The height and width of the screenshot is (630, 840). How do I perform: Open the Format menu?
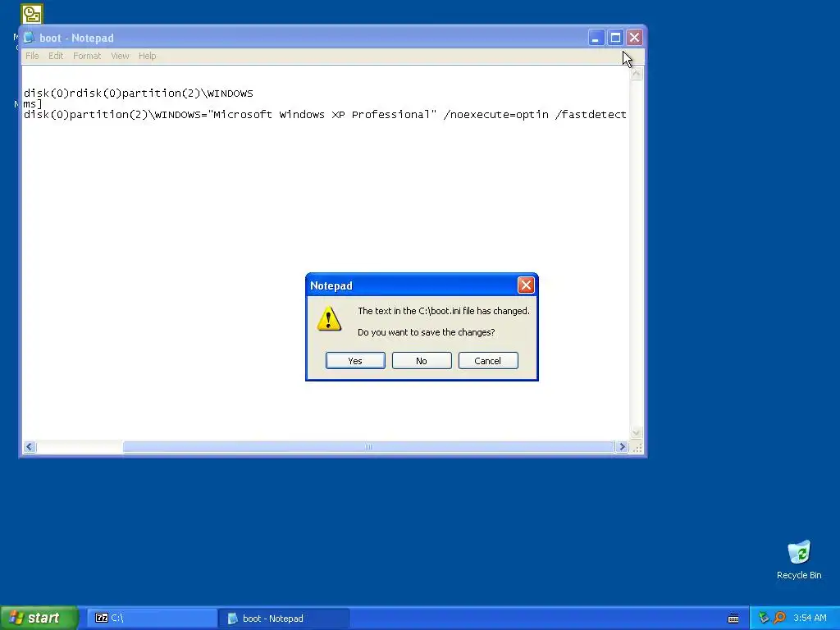87,56
